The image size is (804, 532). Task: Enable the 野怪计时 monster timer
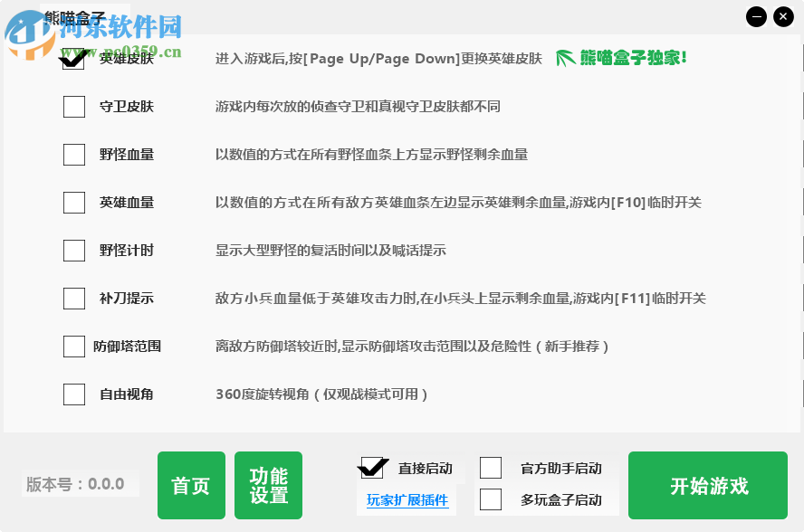pos(73,251)
